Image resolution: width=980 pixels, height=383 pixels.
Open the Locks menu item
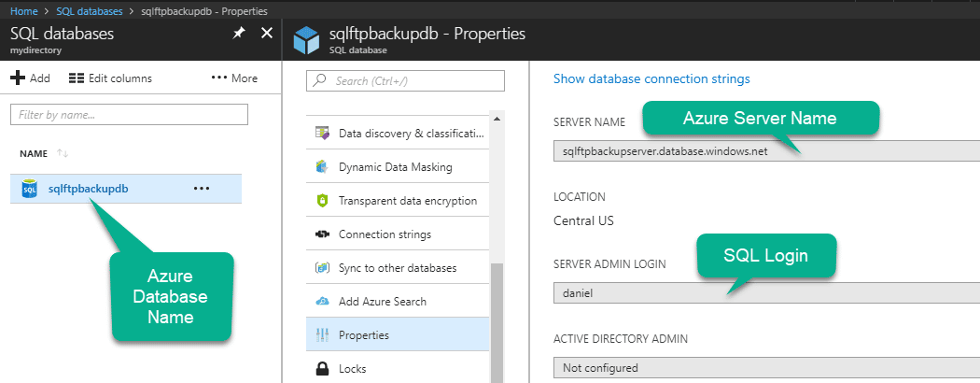point(398,369)
